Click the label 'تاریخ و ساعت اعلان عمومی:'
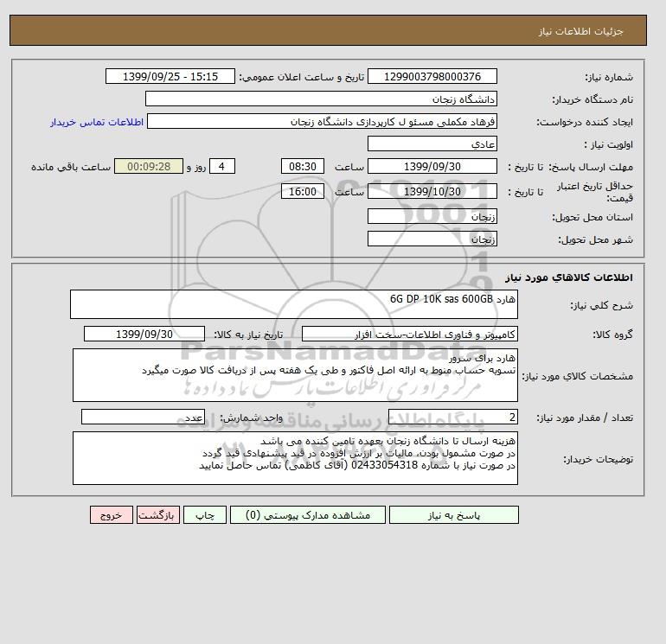Screen dimensions: 666x644 click(x=302, y=77)
